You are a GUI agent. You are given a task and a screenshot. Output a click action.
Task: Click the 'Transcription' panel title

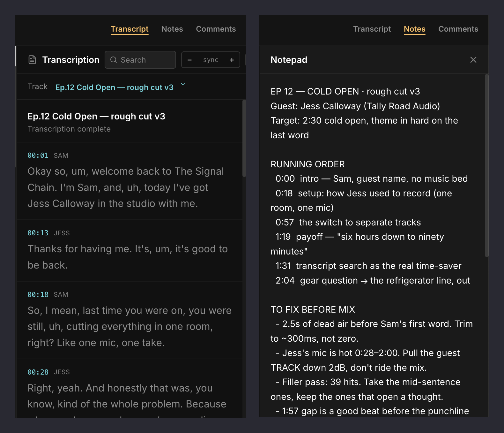coord(71,60)
